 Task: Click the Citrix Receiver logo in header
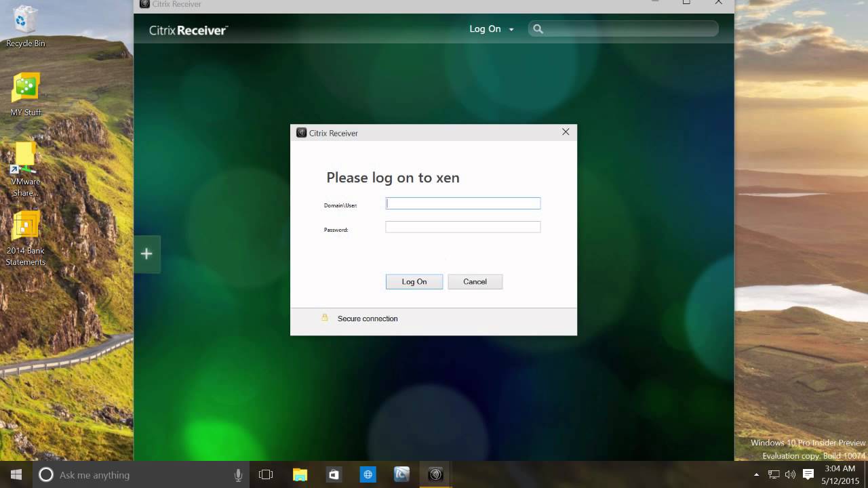coord(189,30)
